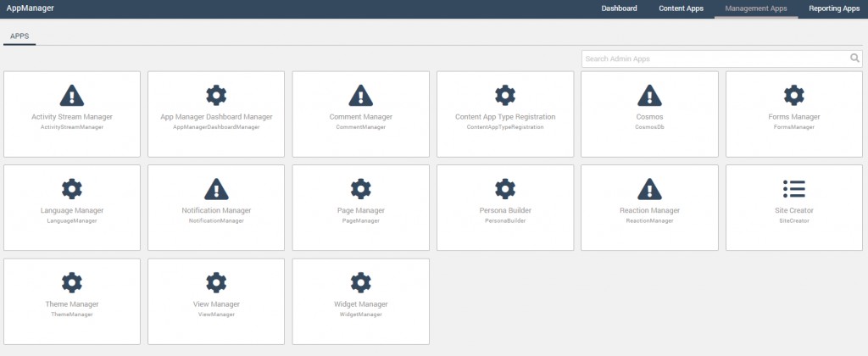
Task: Click the search magnifier icon
Action: tap(854, 58)
